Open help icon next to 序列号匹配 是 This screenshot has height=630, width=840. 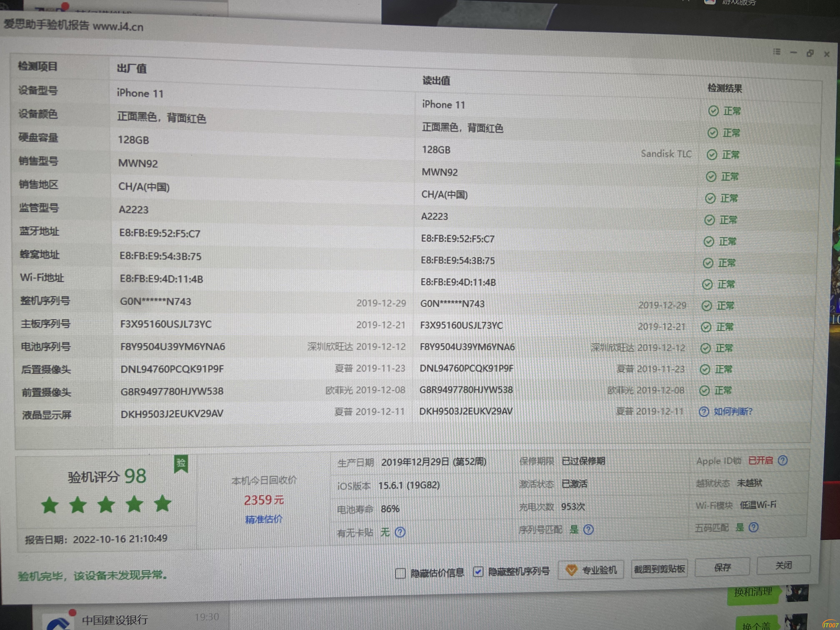point(588,529)
